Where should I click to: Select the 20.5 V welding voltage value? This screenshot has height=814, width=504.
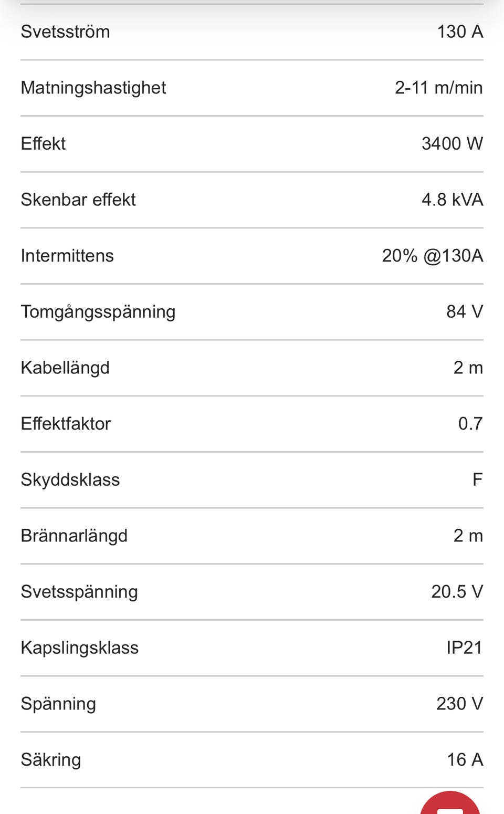[x=457, y=592]
